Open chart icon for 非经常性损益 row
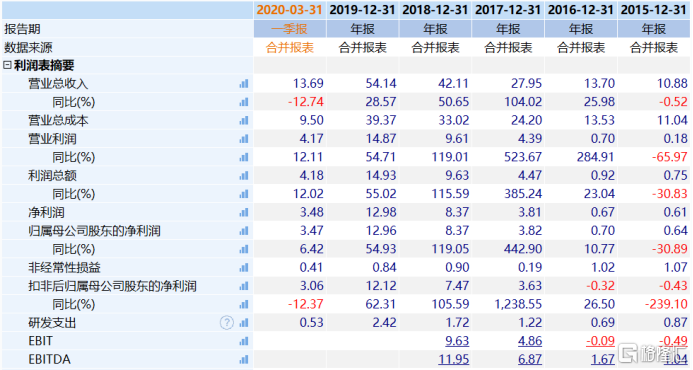Image resolution: width=693 pixels, height=370 pixels. 244,267
